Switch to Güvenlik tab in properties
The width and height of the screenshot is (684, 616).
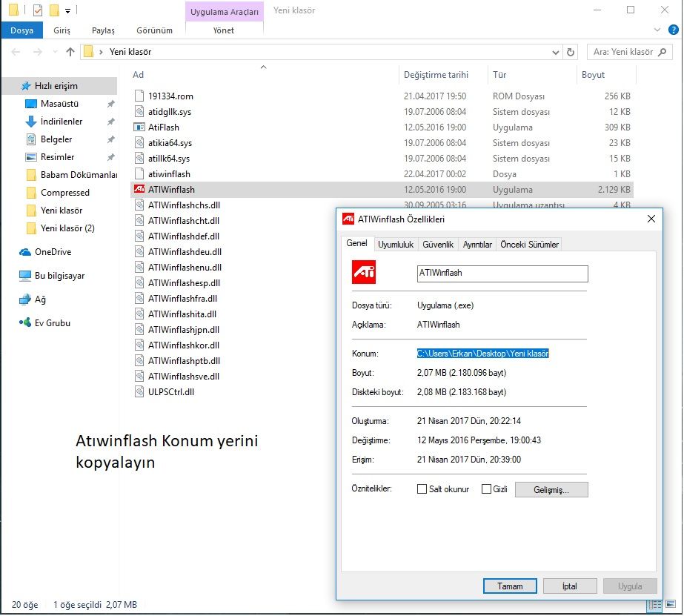tap(438, 245)
